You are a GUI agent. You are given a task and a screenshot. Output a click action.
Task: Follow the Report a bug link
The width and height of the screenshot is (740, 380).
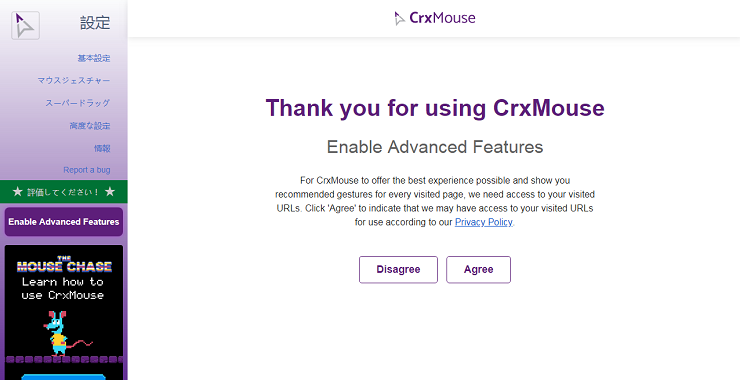(x=87, y=170)
